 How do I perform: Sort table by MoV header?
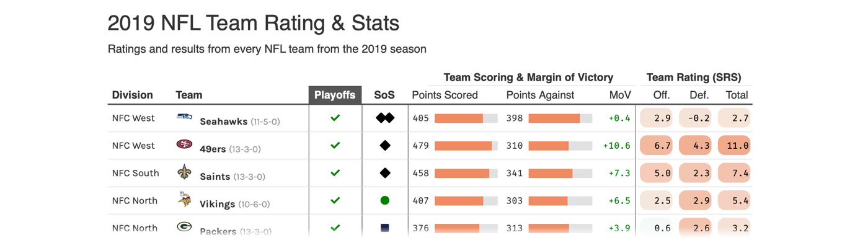pyautogui.click(x=620, y=95)
